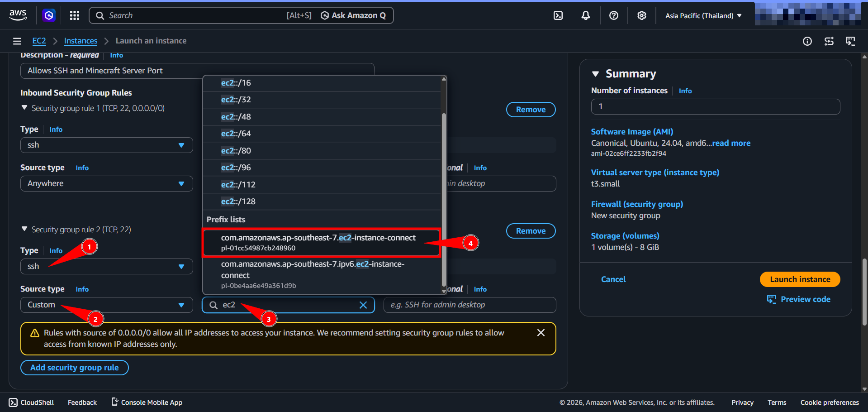This screenshot has height=412, width=868.
Task: Remove security group rule 2
Action: coord(531,231)
